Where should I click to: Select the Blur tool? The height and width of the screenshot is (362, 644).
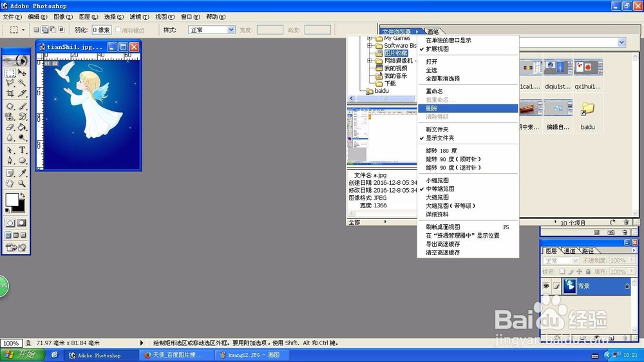coord(10,137)
